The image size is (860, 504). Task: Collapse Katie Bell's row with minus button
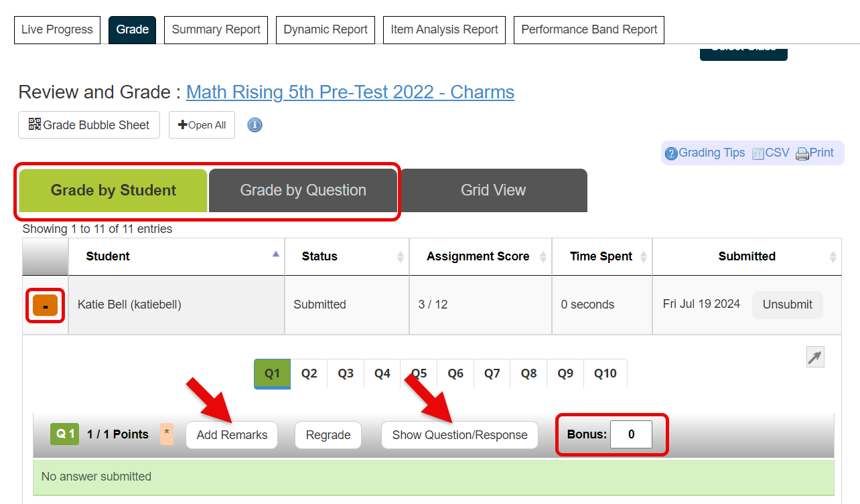46,305
